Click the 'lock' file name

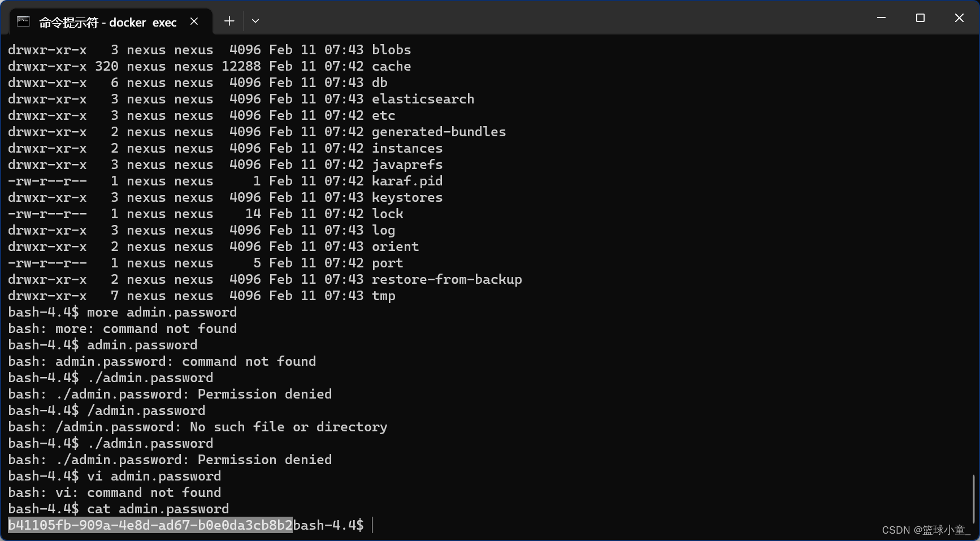[x=387, y=214]
